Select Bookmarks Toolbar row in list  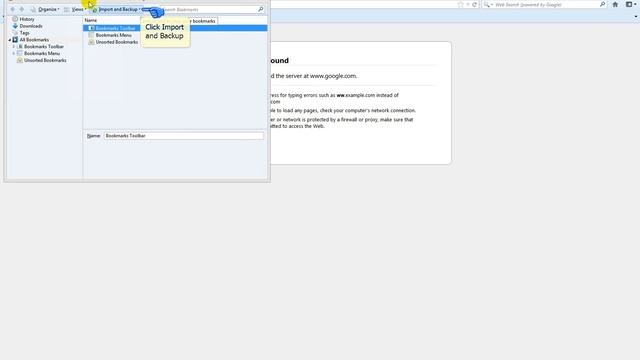pos(175,28)
